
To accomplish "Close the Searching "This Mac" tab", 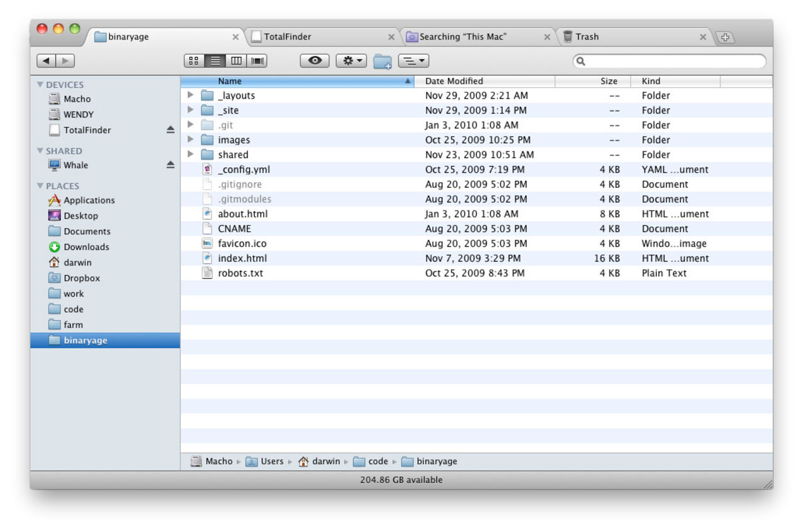I will tap(547, 37).
